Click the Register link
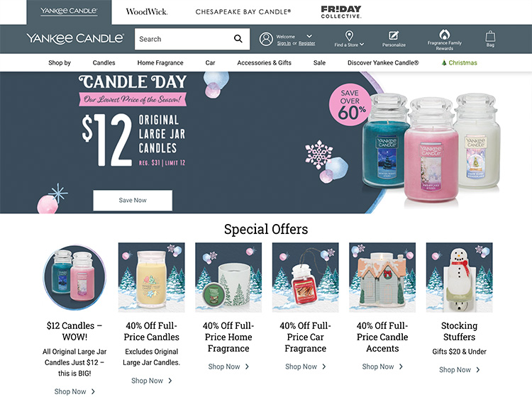Screen dimensions: 532x397 point(306,43)
